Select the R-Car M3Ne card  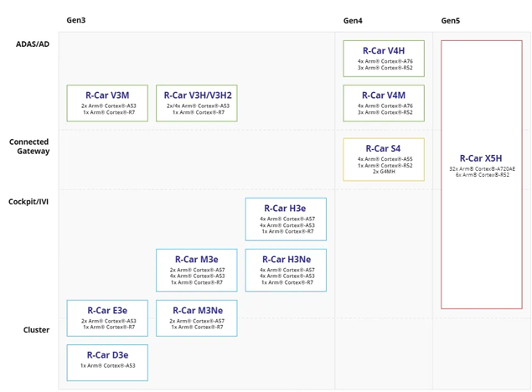[196, 318]
